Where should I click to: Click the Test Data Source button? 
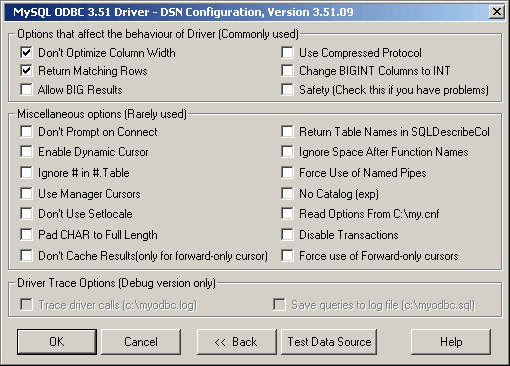coord(329,342)
